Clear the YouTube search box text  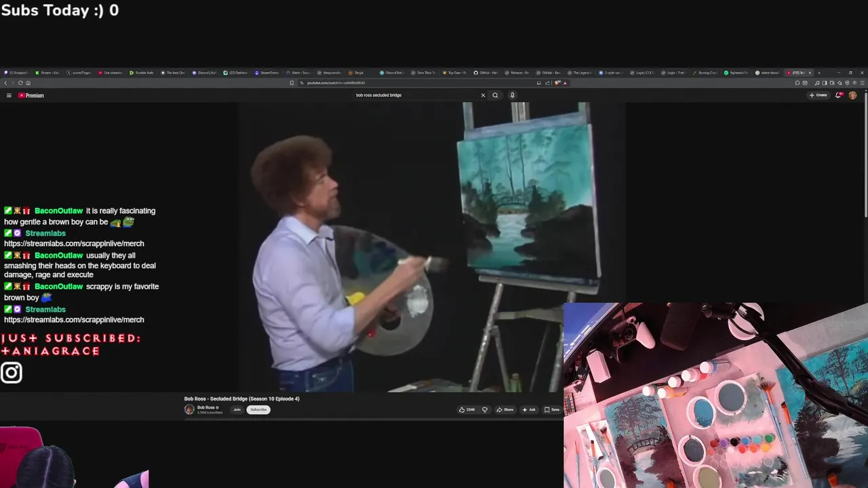(x=483, y=95)
